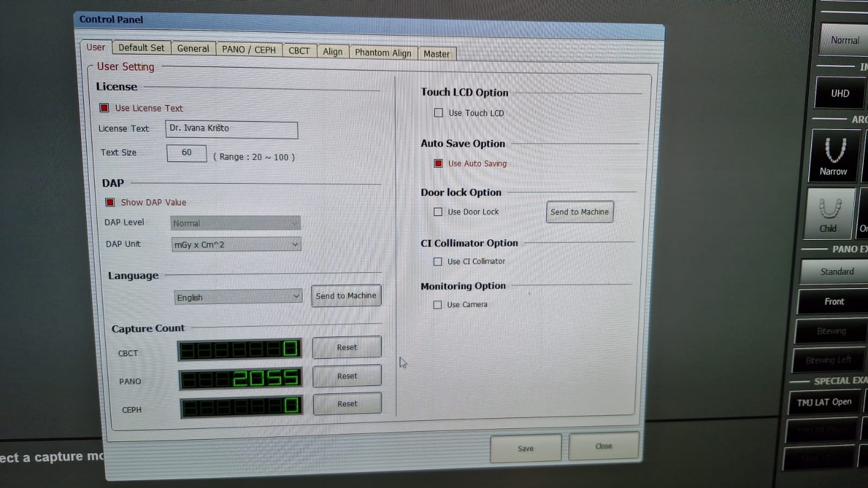Pick the Standard pano exam
The image size is (868, 488).
pyautogui.click(x=836, y=271)
